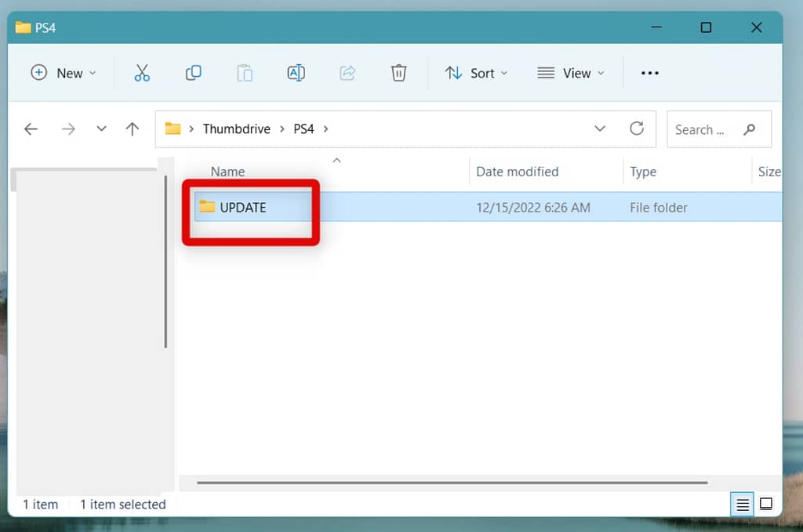
Task: Click the Delete trash can icon
Action: 398,73
